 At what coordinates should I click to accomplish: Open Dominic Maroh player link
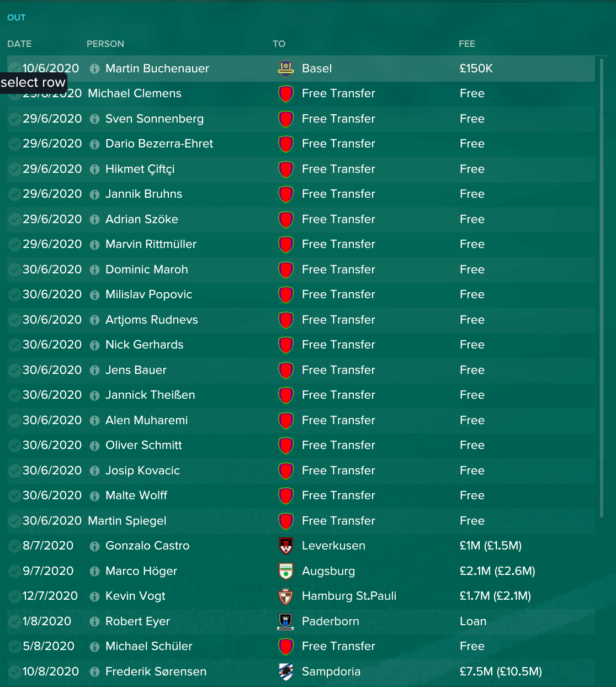[147, 269]
